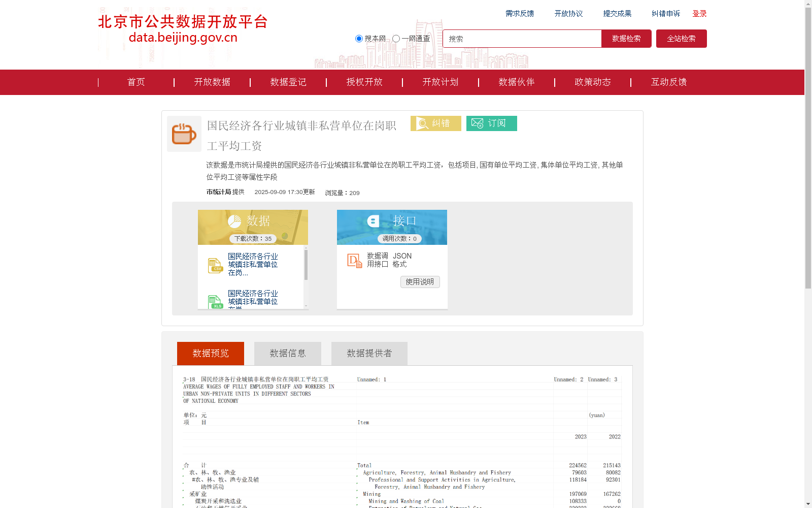Open the XLS file download icon
The width and height of the screenshot is (812, 508).
[x=215, y=302]
